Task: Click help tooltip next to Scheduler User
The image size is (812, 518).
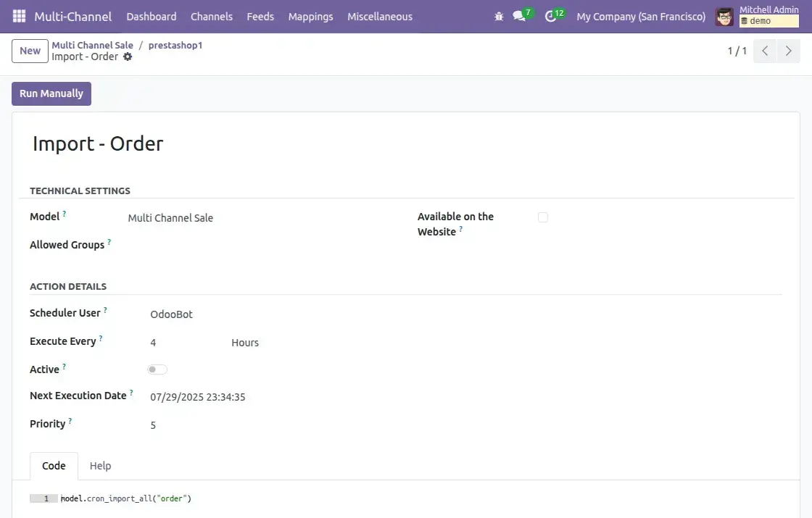Action: (105, 310)
